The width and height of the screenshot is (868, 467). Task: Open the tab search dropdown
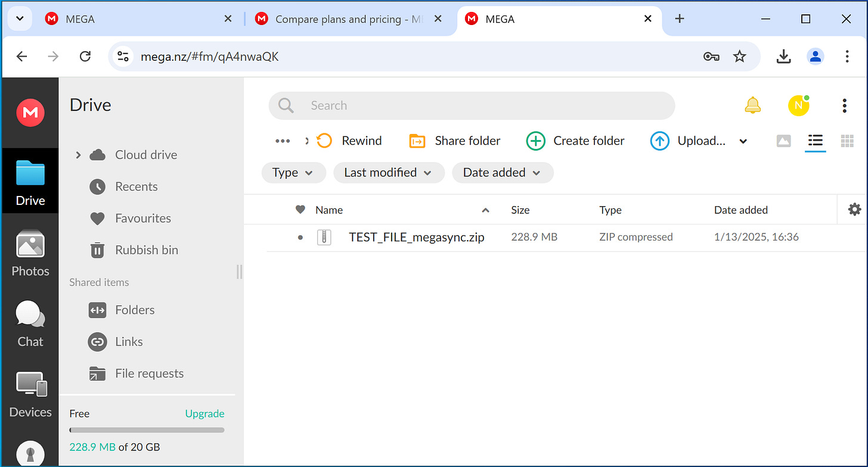20,19
